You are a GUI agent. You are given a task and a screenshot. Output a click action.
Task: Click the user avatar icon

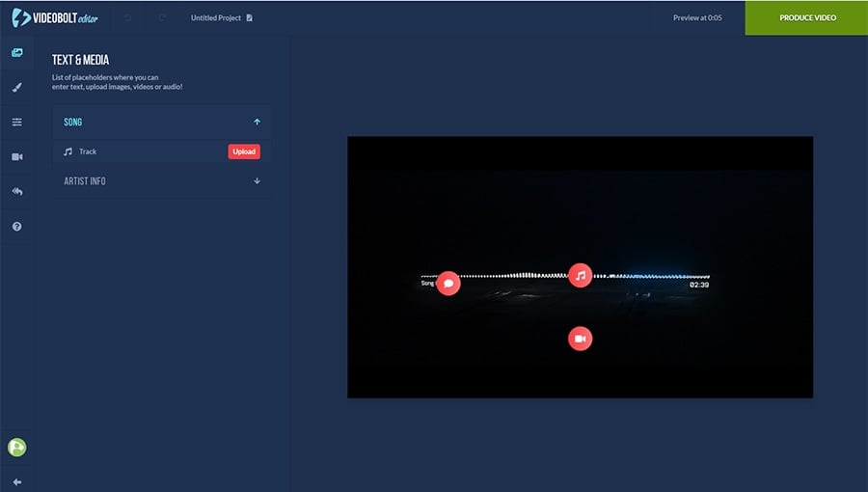click(17, 448)
